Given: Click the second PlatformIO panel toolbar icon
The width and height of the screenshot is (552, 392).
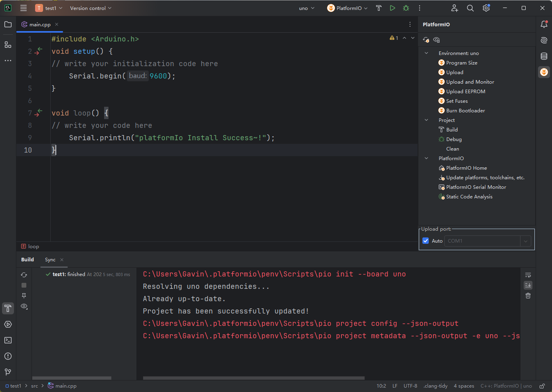Looking at the screenshot, I should coord(436,40).
